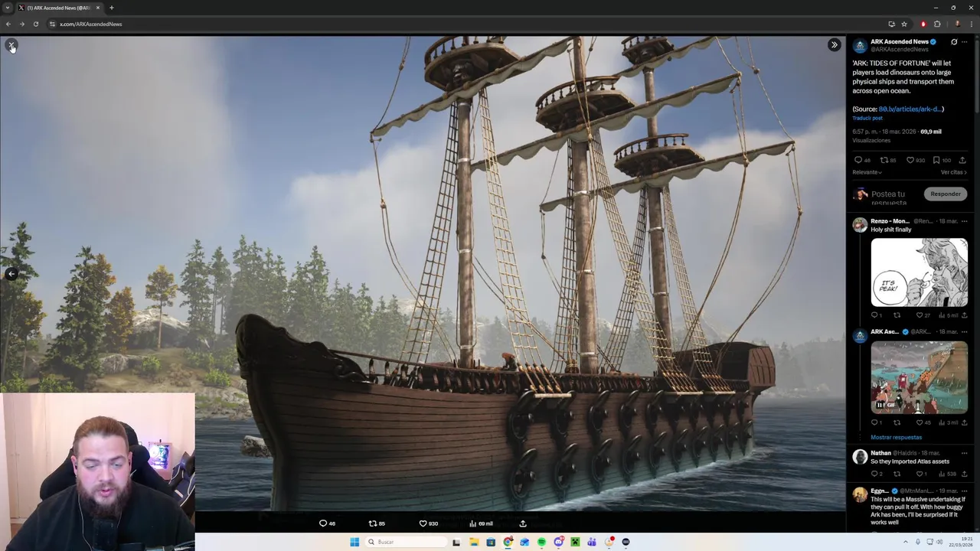Open the Windows Start menu
The image size is (980, 551).
354,542
